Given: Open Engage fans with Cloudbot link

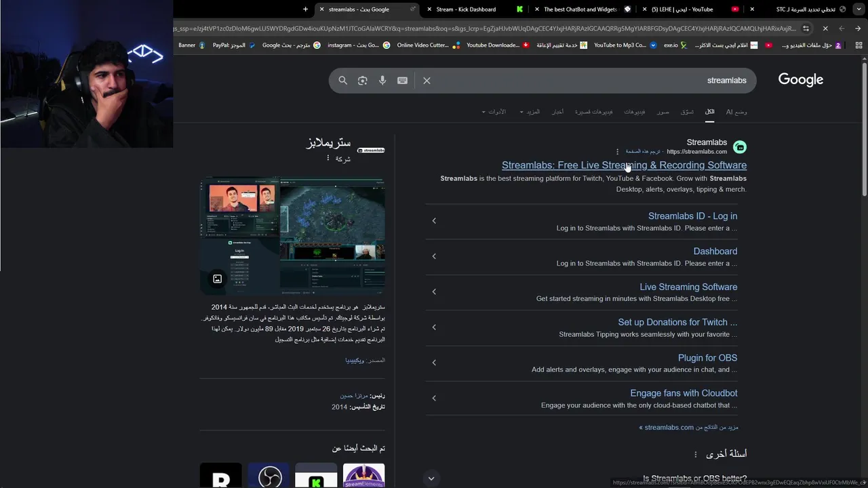Looking at the screenshot, I should [x=684, y=393].
